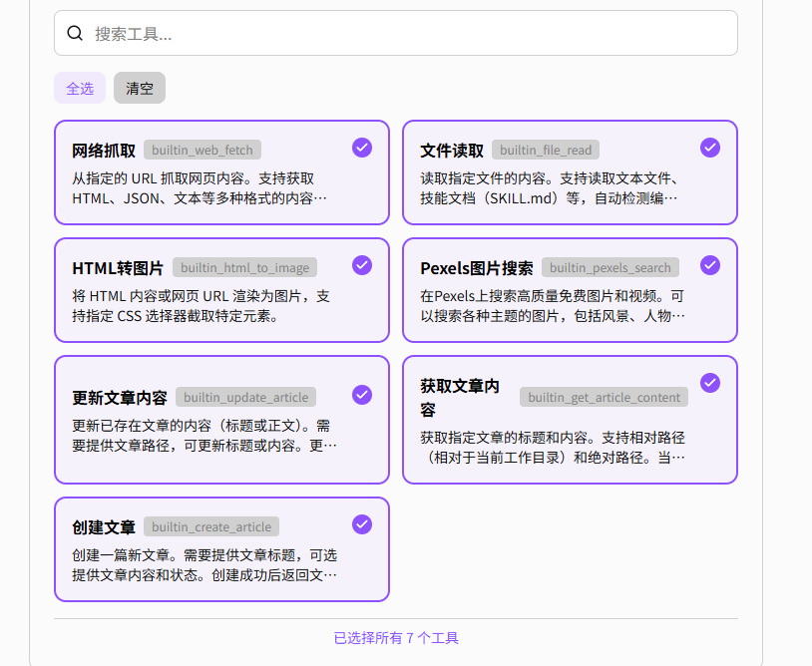This screenshot has width=812, height=666.
Task: Click the 已选择所有 7 个工具 summary text
Action: 396,637
